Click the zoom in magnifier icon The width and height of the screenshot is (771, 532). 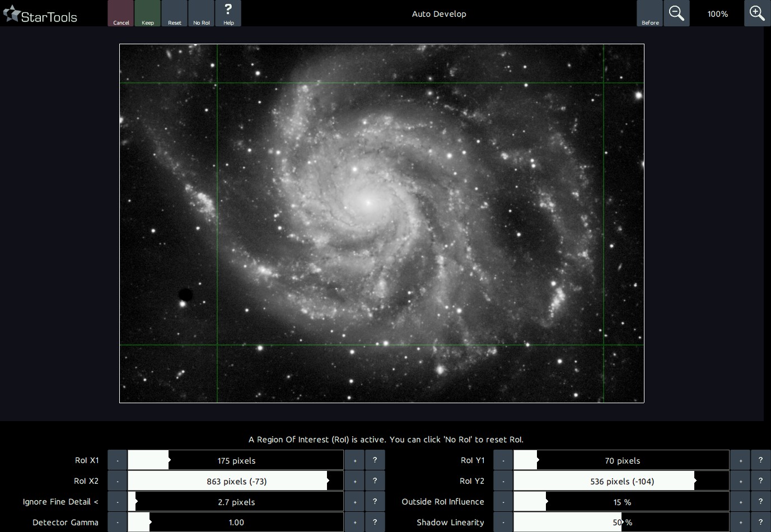point(757,13)
